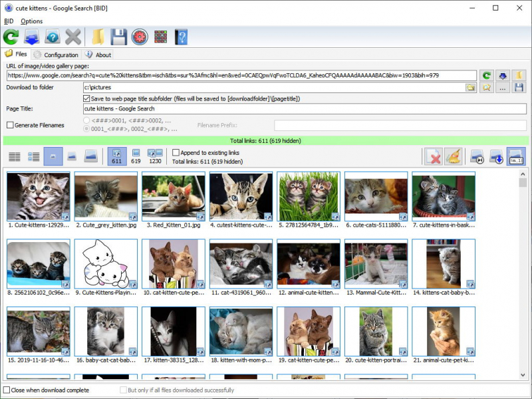The image size is (532, 399).
Task: Open settings with the red gear icon
Action: tap(139, 37)
